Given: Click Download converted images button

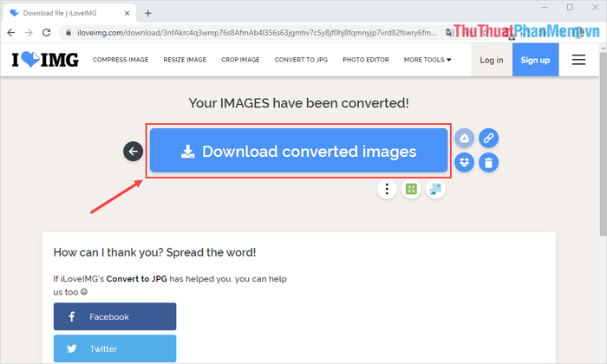Looking at the screenshot, I should tap(299, 152).
